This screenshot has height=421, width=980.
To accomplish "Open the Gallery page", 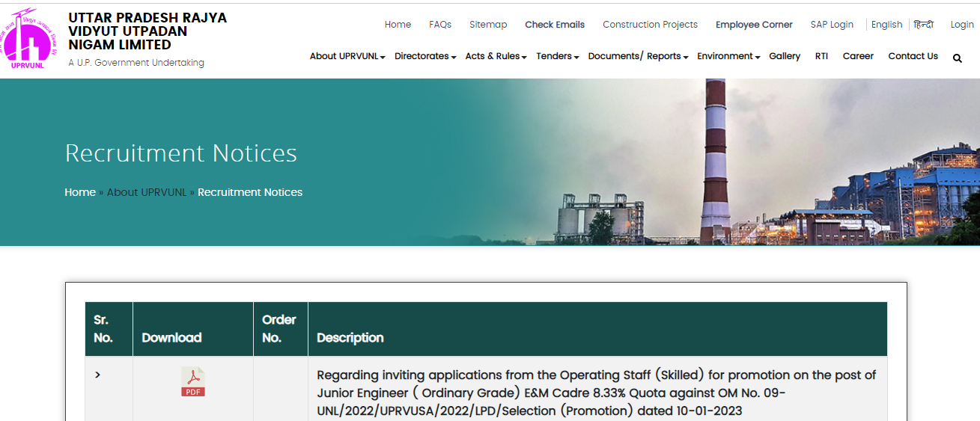I will [784, 56].
